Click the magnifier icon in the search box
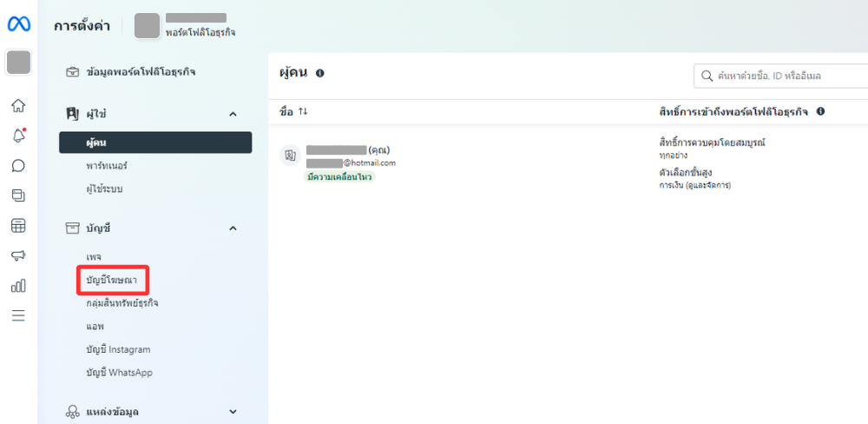868x424 pixels. [x=706, y=76]
